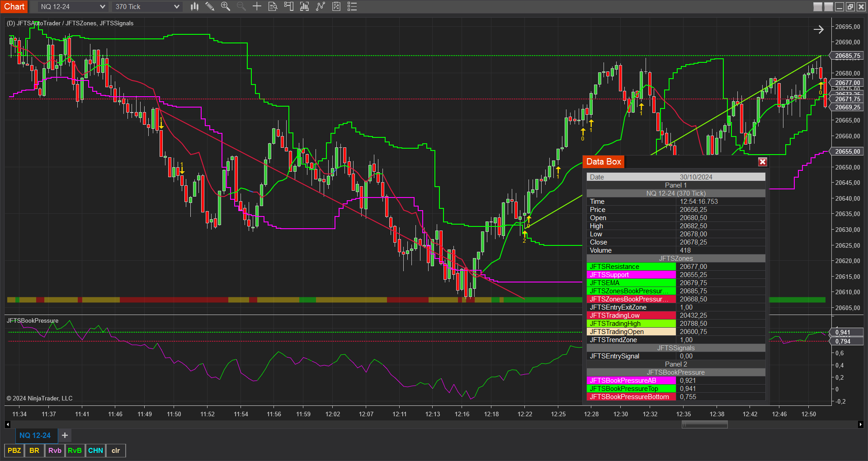
Task: Click the horizontal scrollbar thumb
Action: point(704,424)
